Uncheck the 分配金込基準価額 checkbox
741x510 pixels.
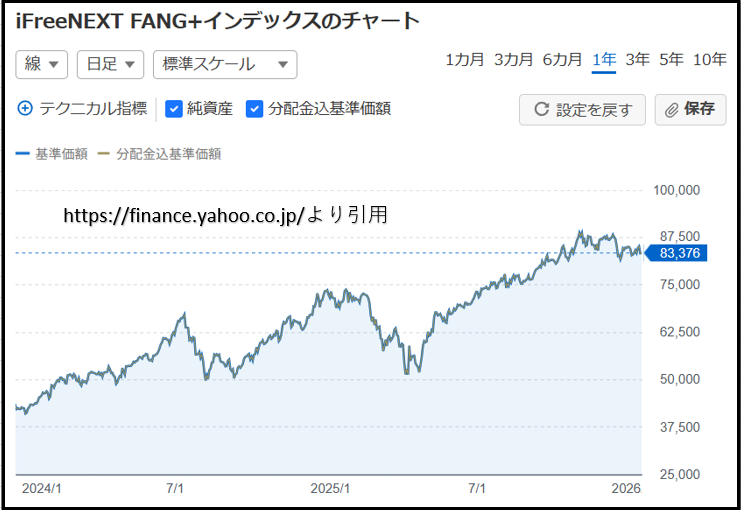pyautogui.click(x=254, y=108)
